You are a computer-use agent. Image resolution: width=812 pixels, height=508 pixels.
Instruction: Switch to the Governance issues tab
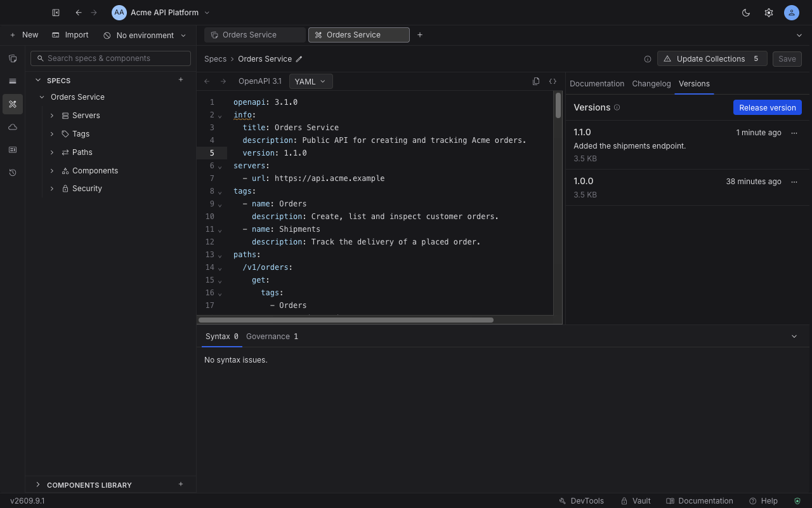tap(272, 337)
